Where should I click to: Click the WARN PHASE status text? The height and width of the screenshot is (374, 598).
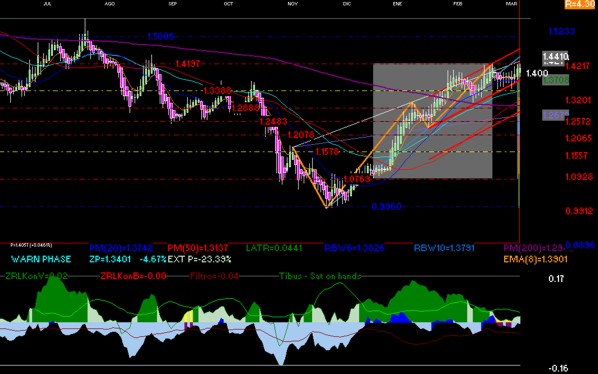tap(41, 259)
